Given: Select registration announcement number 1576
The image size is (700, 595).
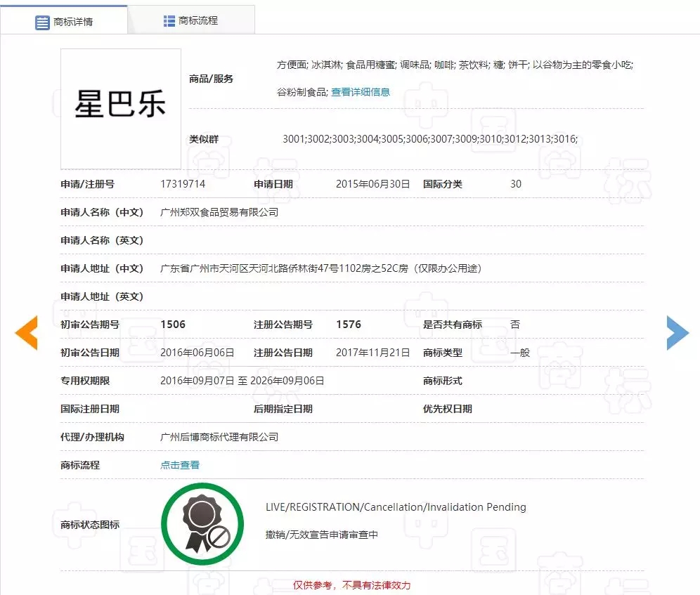Looking at the screenshot, I should pyautogui.click(x=348, y=325).
